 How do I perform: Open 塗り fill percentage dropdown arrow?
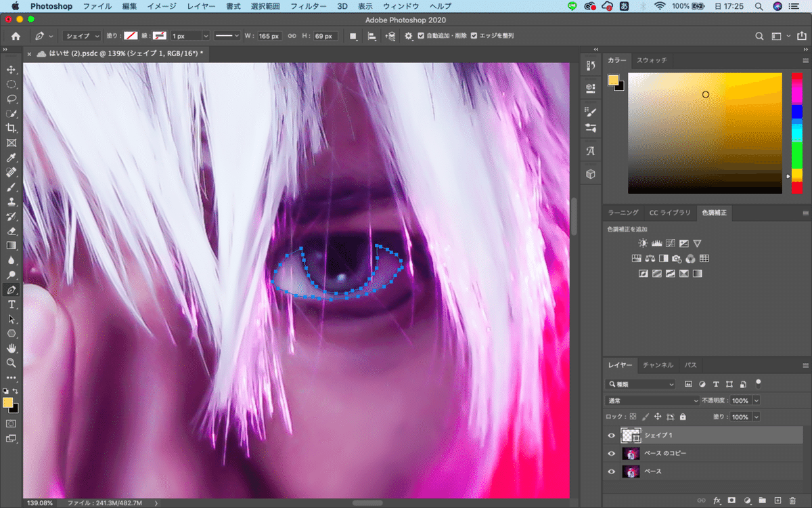757,417
